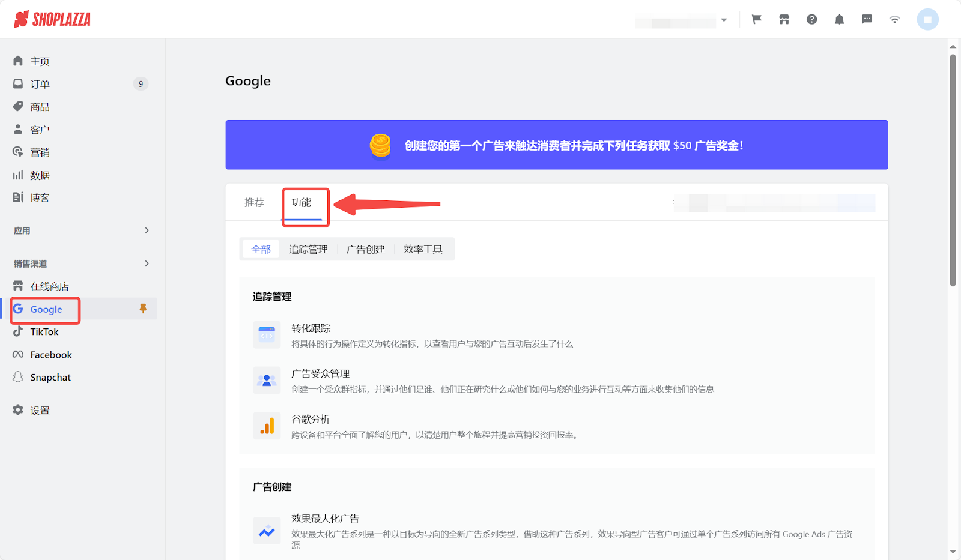Expand the 应用 section chevron

(147, 230)
